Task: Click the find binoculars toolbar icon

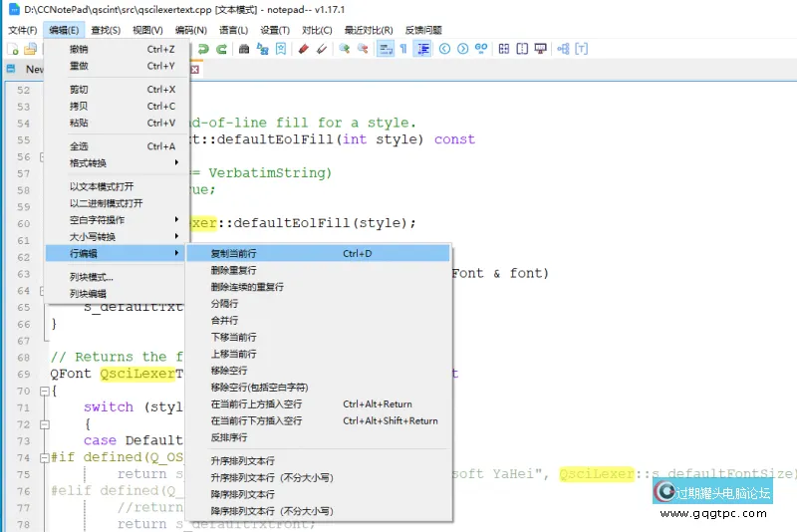Action: (244, 49)
